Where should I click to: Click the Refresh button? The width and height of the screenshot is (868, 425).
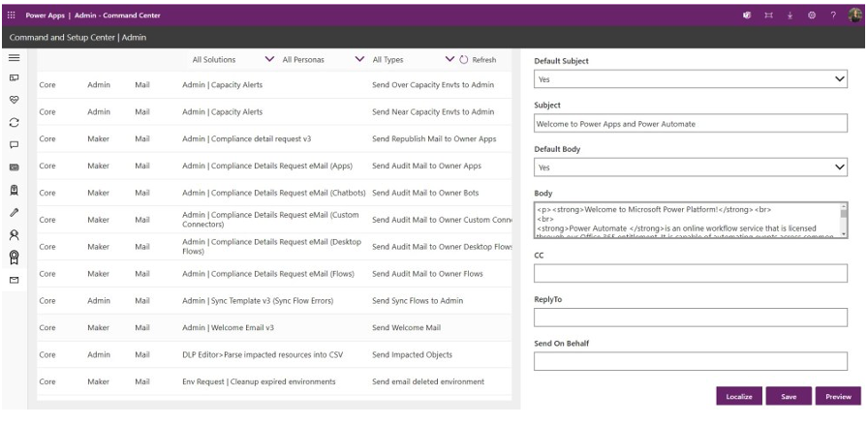[480, 60]
